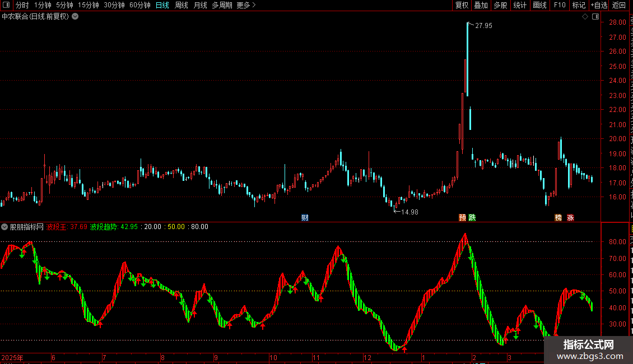Select the 60分钟 period
Viewport: 633px width, 364px height.
140,5
